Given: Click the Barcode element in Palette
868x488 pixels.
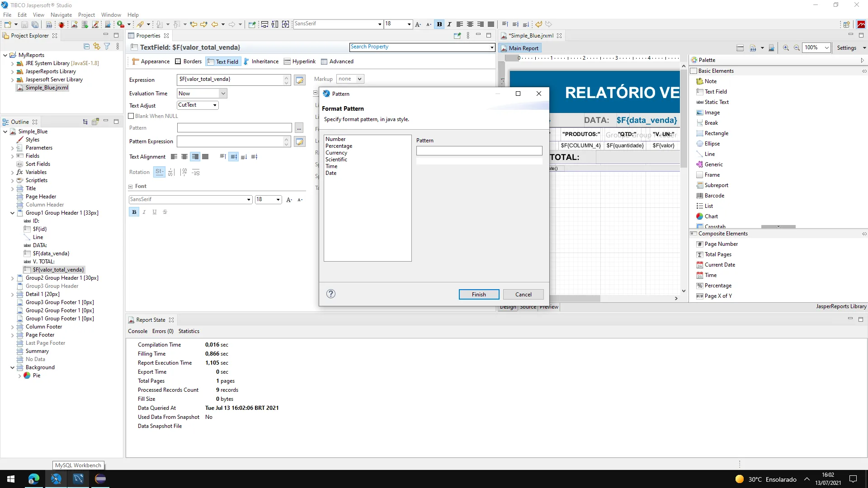Looking at the screenshot, I should [x=714, y=196].
